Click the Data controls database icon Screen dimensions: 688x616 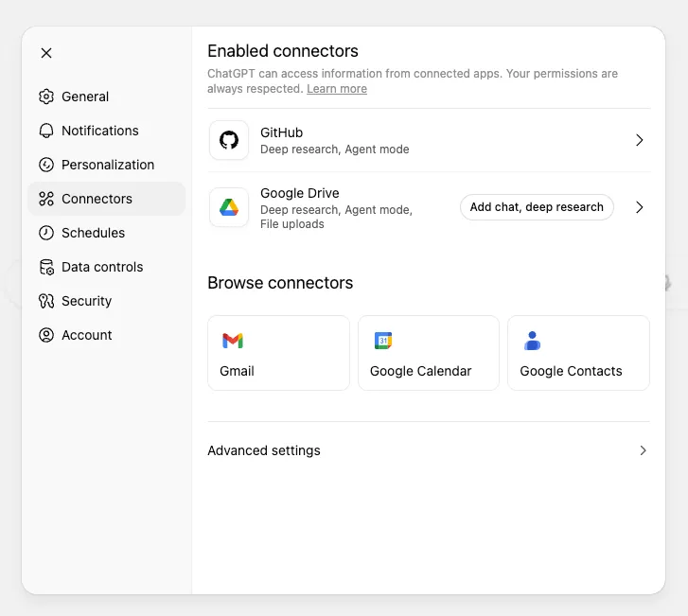[x=46, y=267]
